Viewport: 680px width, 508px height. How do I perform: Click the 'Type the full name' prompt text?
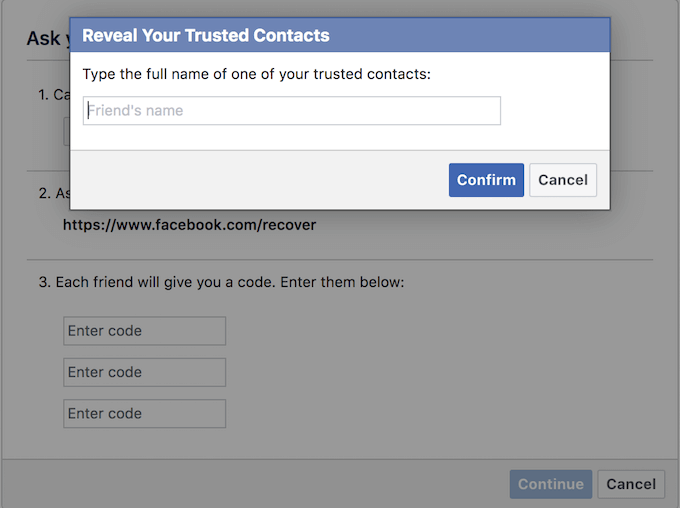point(257,74)
